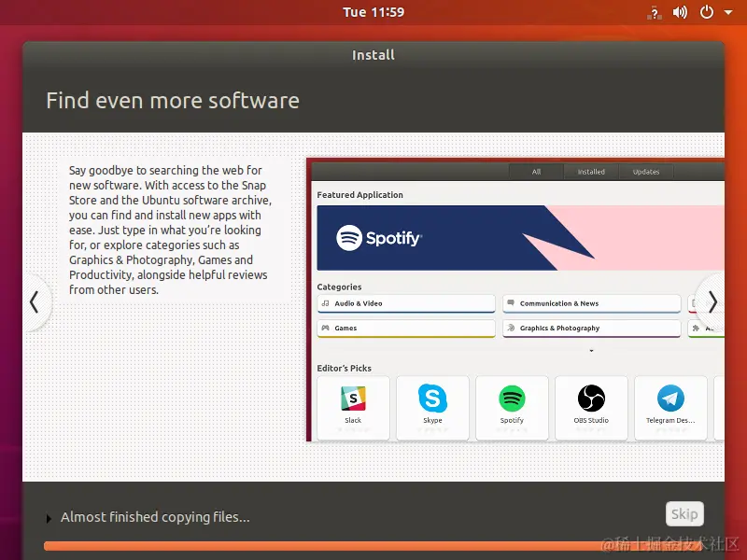Click the 'Install' window title
Image resolution: width=747 pixels, height=560 pixels.
pos(373,55)
